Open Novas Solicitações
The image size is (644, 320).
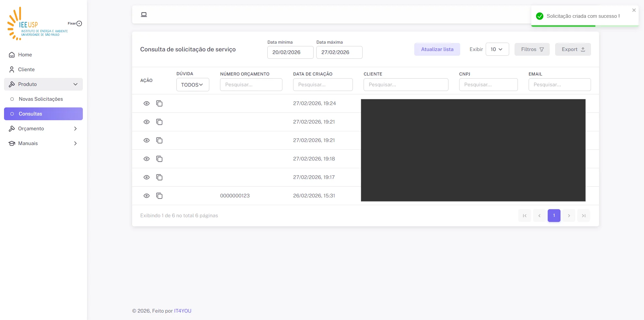point(43,99)
